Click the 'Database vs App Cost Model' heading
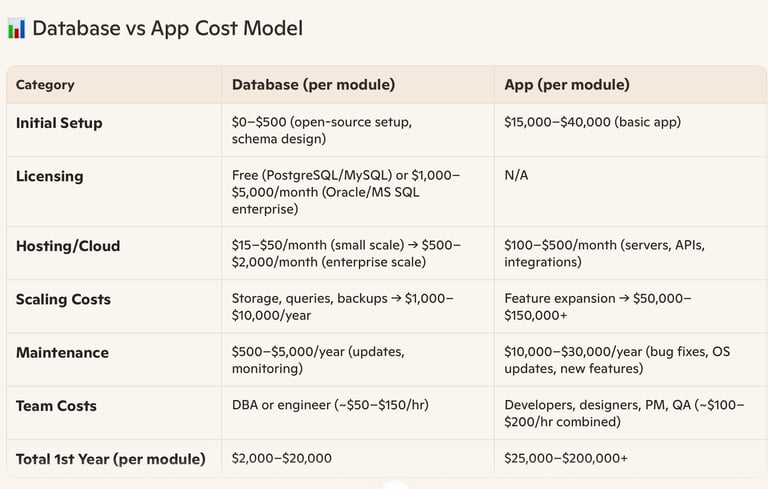The height and width of the screenshot is (489, 768). tap(167, 29)
